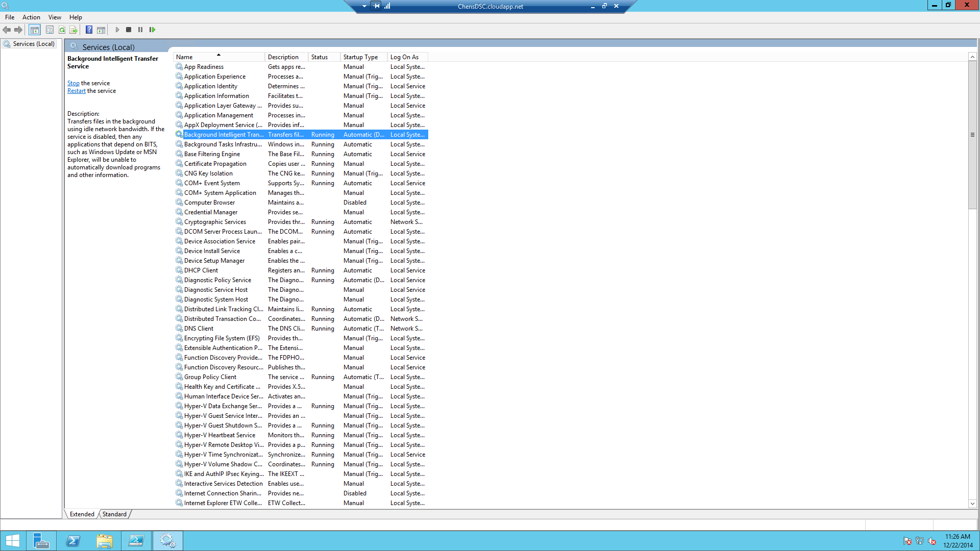Sort by the Description column header
Image resolution: width=980 pixels, height=551 pixels.
286,57
